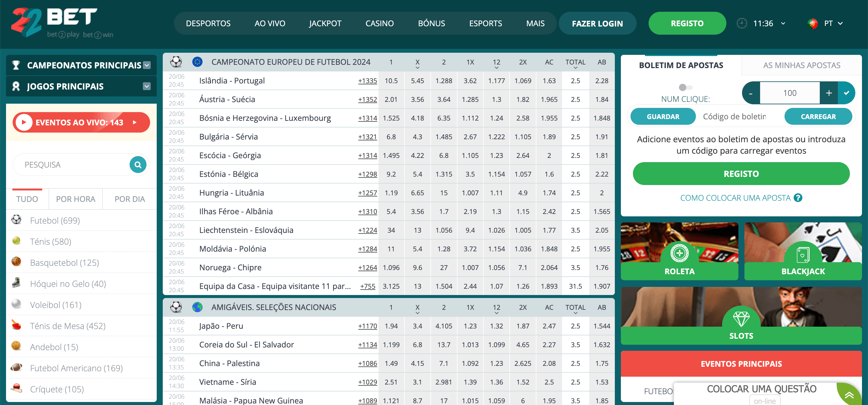
Task: Click the Guardar button
Action: coord(663,117)
